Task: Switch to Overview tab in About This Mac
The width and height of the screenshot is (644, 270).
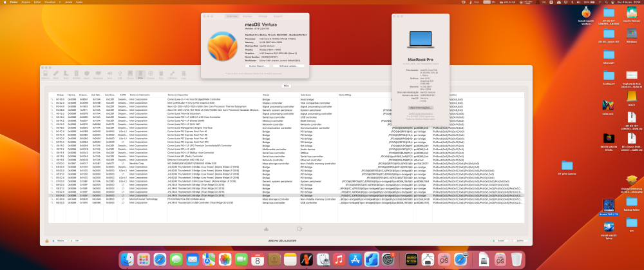Action: click(x=232, y=16)
